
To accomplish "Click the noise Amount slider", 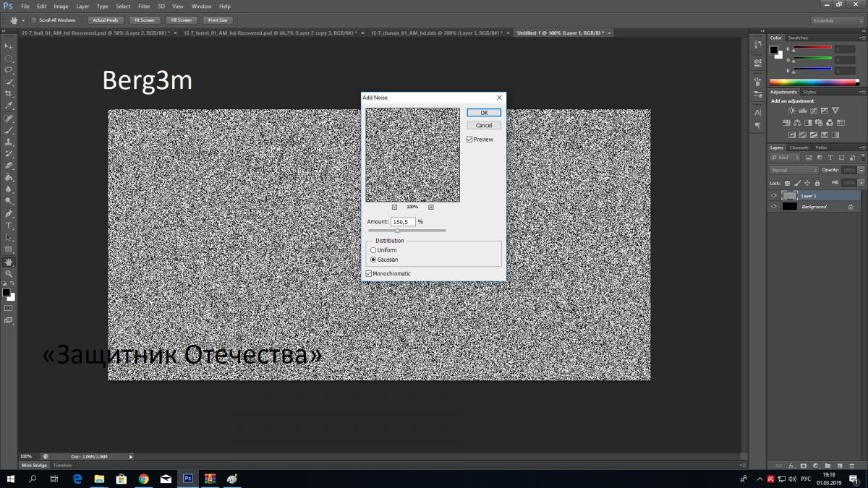I will 406,231.
